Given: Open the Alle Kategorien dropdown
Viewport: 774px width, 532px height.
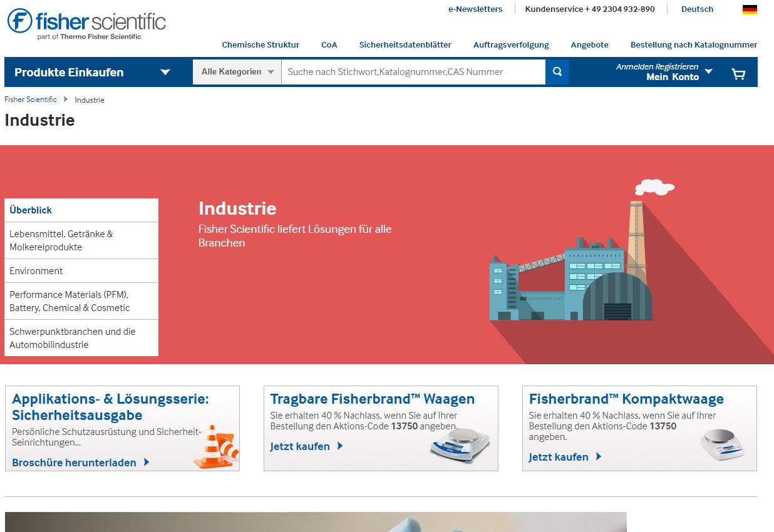Looking at the screenshot, I should coord(237,72).
